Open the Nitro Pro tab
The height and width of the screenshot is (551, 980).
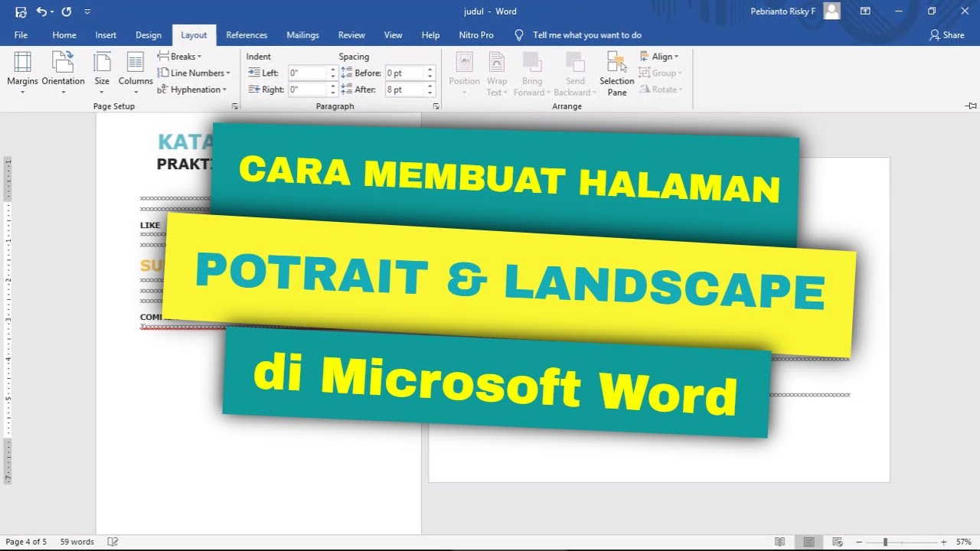[476, 35]
